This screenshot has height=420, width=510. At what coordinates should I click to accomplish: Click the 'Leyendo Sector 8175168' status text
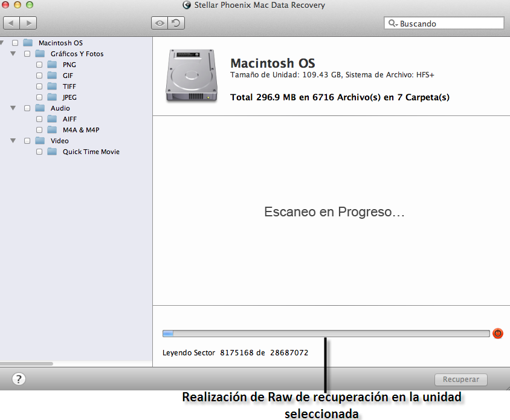(x=208, y=353)
